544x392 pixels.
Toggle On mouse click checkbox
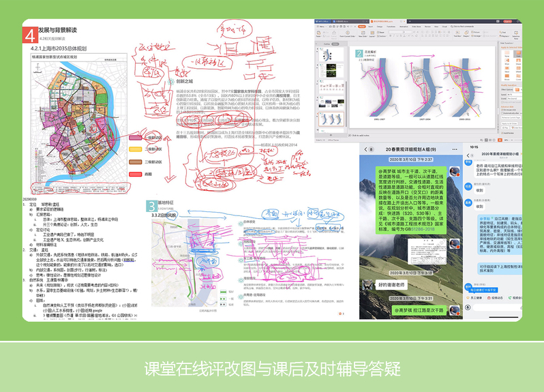point(502,110)
